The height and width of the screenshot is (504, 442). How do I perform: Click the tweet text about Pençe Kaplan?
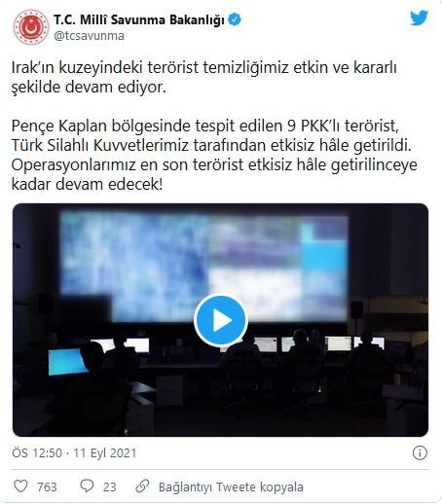(214, 155)
